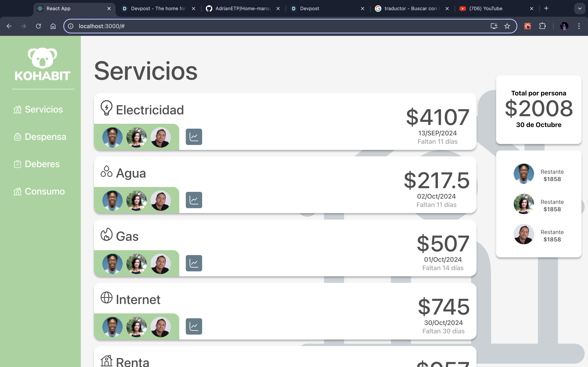Viewport: 588px width, 367px height.
Task: Click the water drops icon beside Agua
Action: tap(106, 172)
